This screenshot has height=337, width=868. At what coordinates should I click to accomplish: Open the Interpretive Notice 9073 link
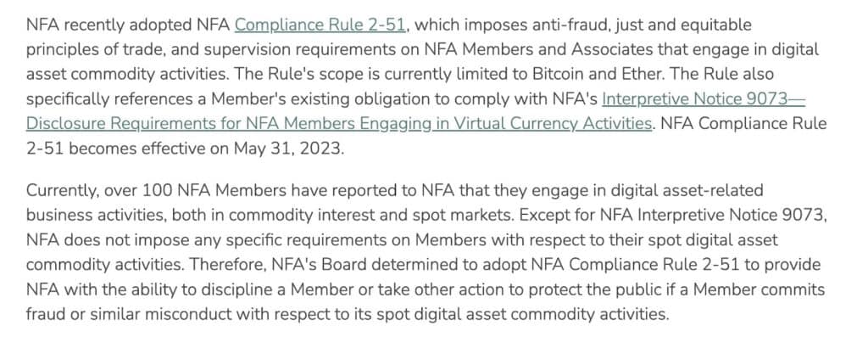pyautogui.click(x=703, y=98)
